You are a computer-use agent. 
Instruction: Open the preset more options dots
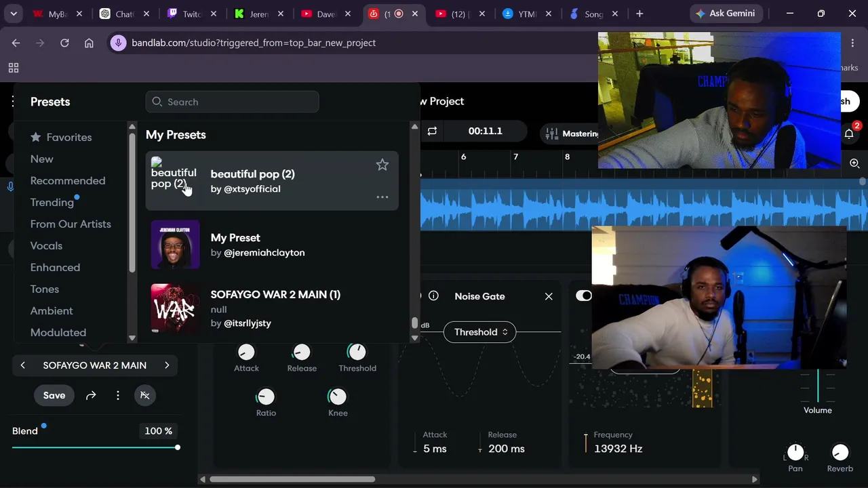click(x=118, y=395)
